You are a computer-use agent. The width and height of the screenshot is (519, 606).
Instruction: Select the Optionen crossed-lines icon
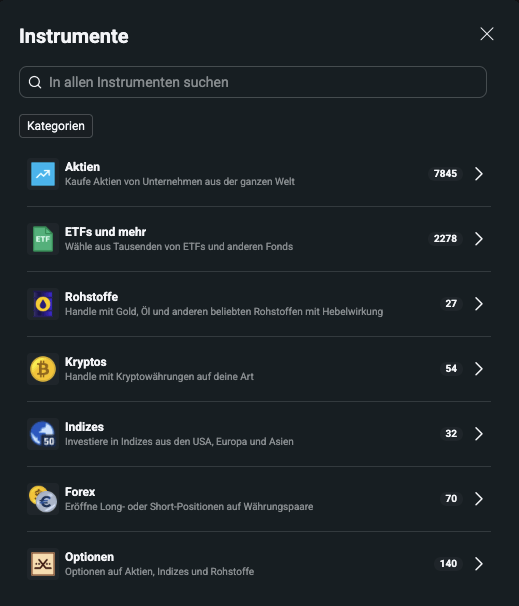pyautogui.click(x=43, y=564)
